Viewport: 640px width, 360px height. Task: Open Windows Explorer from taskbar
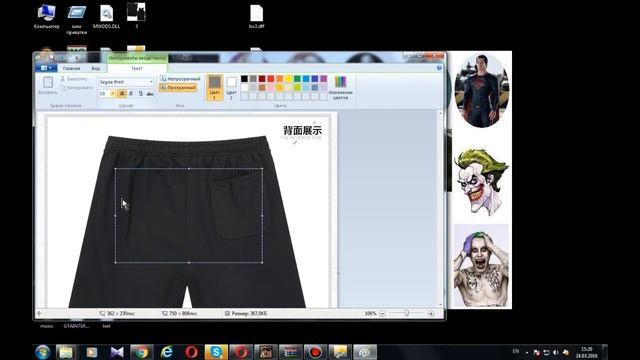(66, 352)
